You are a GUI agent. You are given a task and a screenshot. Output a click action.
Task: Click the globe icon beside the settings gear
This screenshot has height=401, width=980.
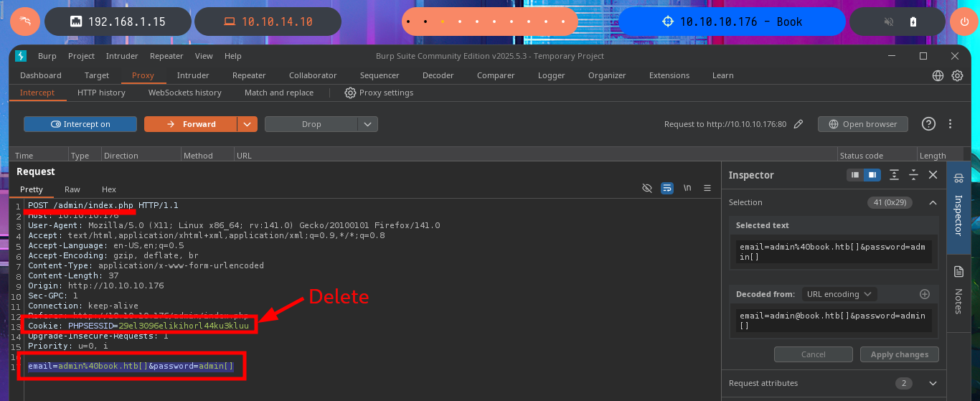point(938,75)
